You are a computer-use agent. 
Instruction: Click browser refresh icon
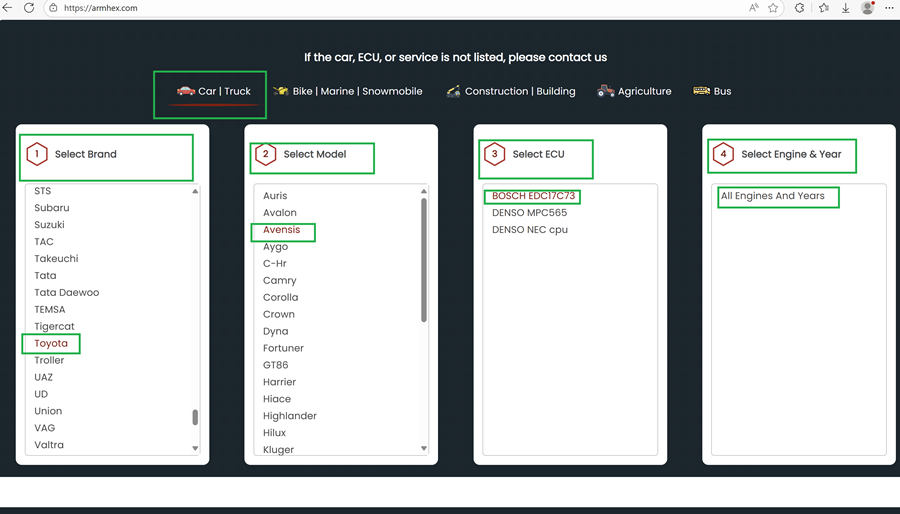point(29,8)
